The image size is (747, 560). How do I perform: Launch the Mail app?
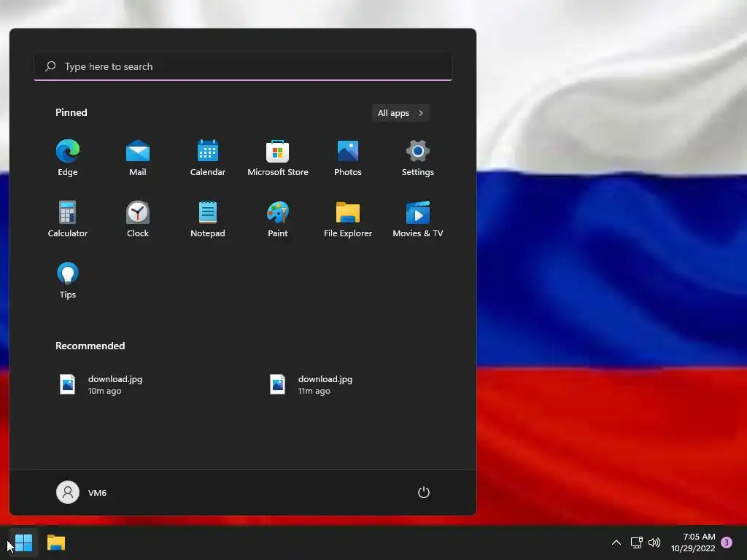(138, 158)
